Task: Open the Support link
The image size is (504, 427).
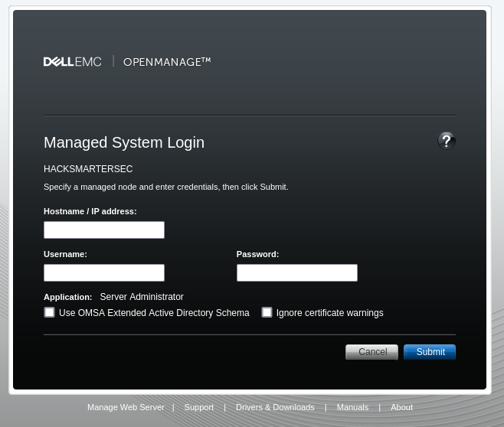Action: click(x=199, y=407)
